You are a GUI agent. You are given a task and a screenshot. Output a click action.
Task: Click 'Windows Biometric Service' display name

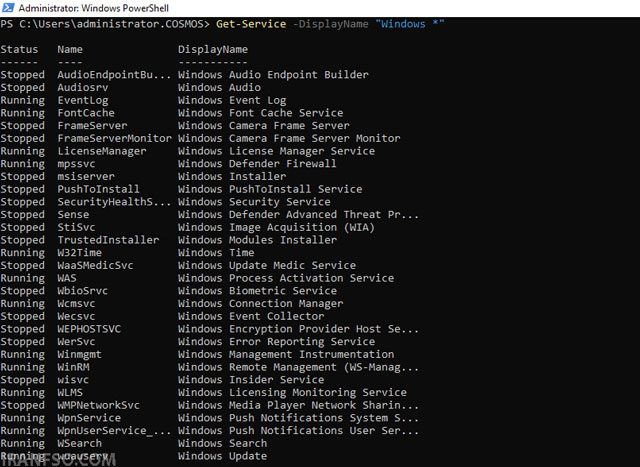(258, 291)
